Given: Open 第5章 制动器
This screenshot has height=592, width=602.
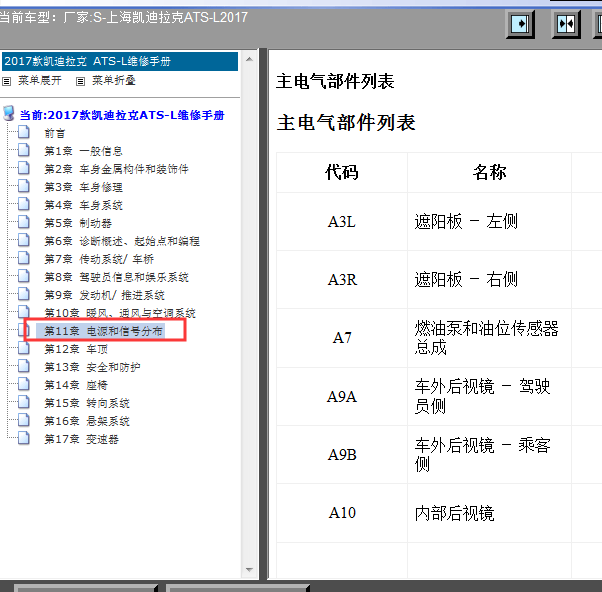Looking at the screenshot, I should pyautogui.click(x=78, y=223).
